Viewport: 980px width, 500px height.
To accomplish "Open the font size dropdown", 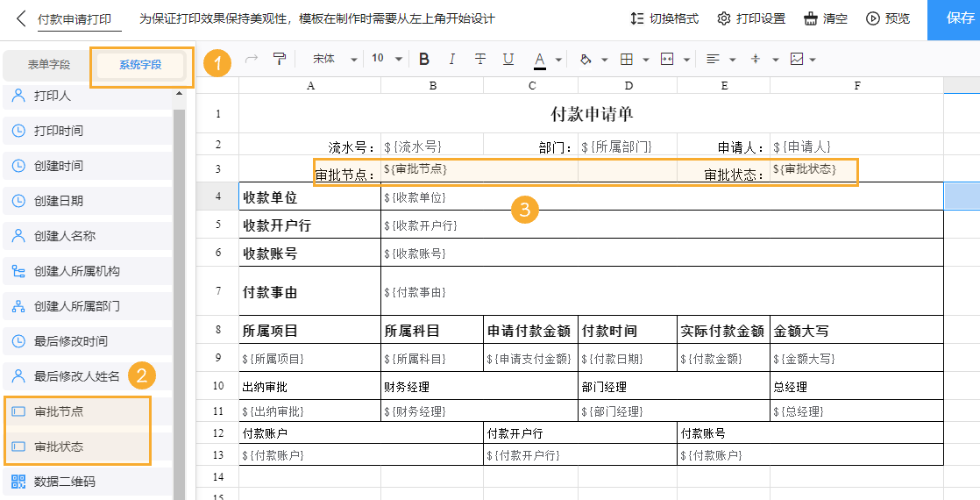I will tap(387, 59).
